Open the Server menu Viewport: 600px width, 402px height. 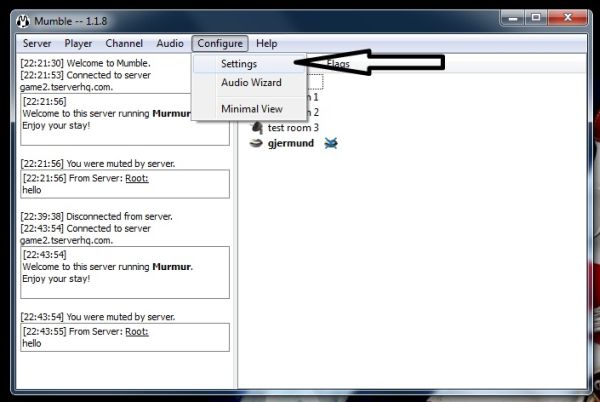(37, 44)
